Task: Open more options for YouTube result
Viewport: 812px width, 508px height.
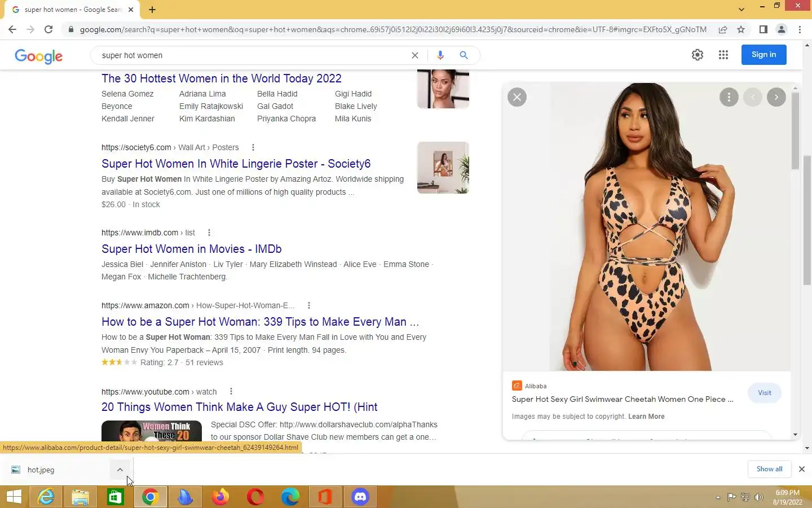Action: pos(231,392)
